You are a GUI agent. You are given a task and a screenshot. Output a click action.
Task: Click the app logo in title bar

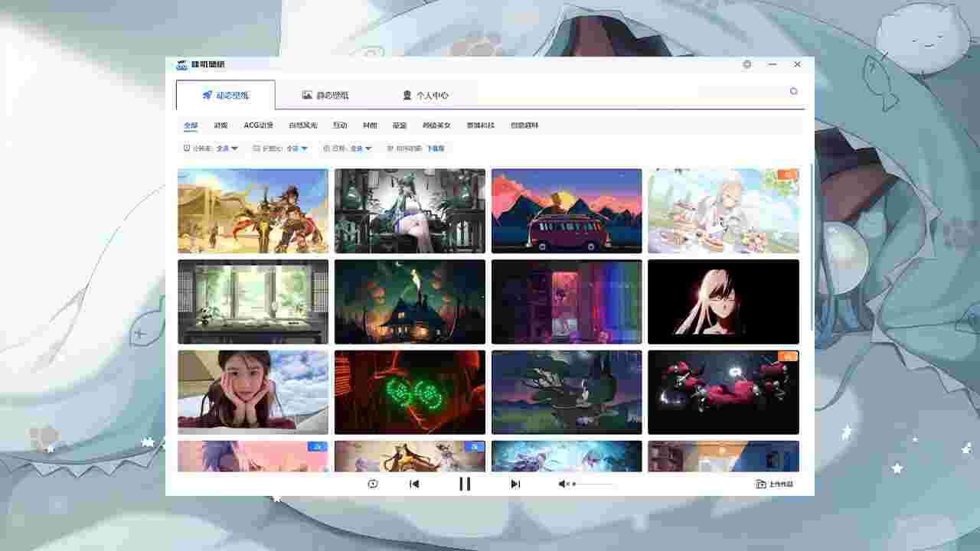point(182,65)
